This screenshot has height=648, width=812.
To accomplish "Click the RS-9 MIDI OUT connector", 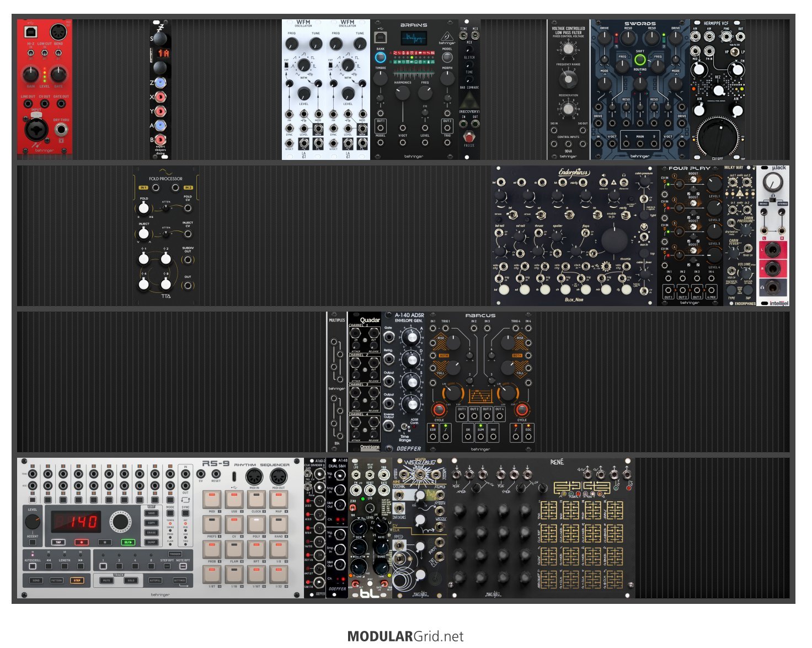I will [279, 476].
